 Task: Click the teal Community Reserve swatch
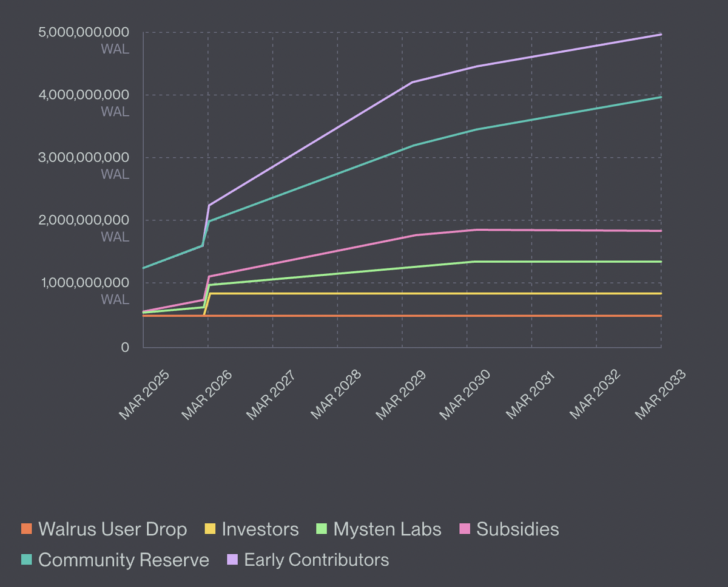[26, 560]
